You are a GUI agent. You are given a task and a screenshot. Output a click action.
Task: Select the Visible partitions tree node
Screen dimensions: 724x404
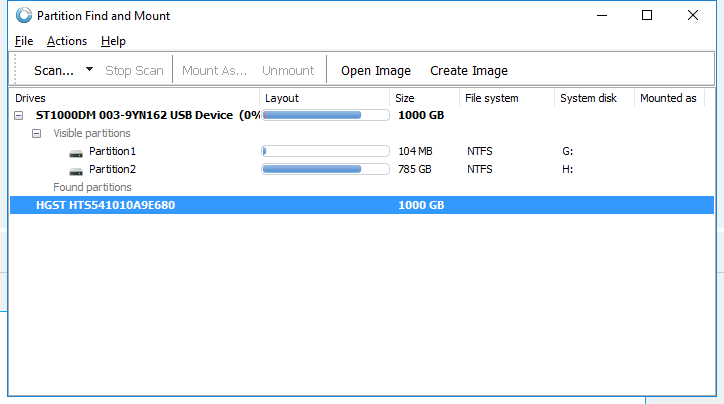[92, 133]
